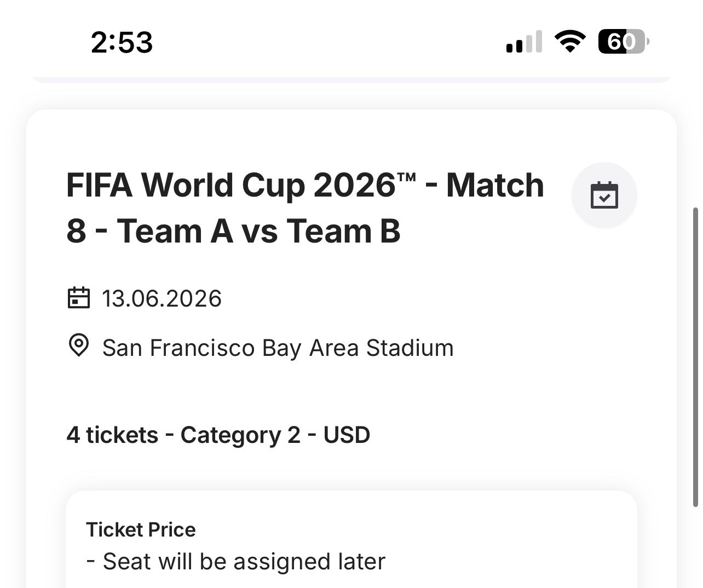Select the calendar icon beside the date
703x588 pixels.
[78, 298]
